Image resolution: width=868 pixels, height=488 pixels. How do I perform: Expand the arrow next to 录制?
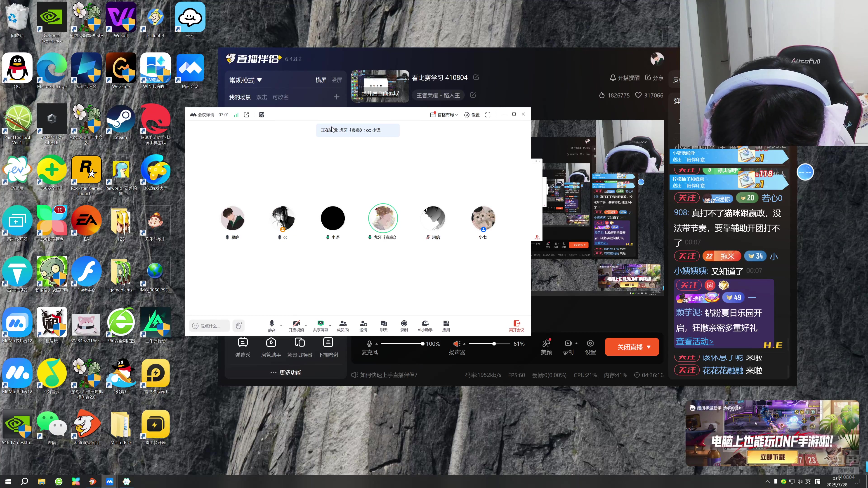coord(576,343)
